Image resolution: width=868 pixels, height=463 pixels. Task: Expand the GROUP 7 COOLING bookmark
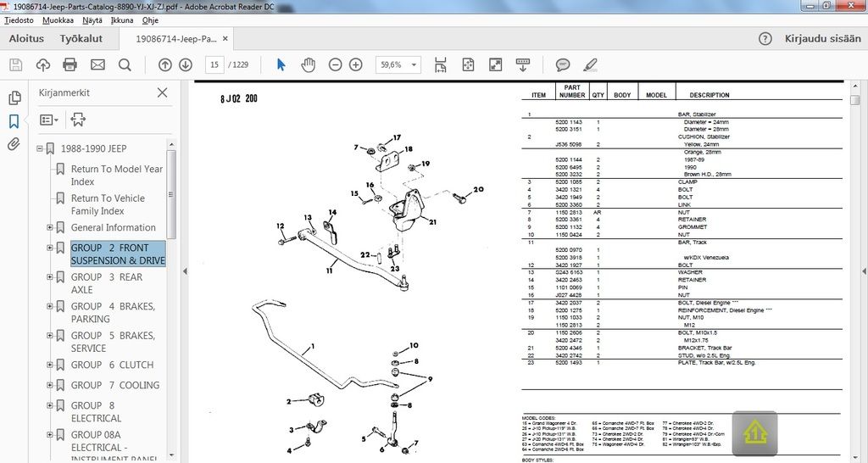pyautogui.click(x=50, y=385)
